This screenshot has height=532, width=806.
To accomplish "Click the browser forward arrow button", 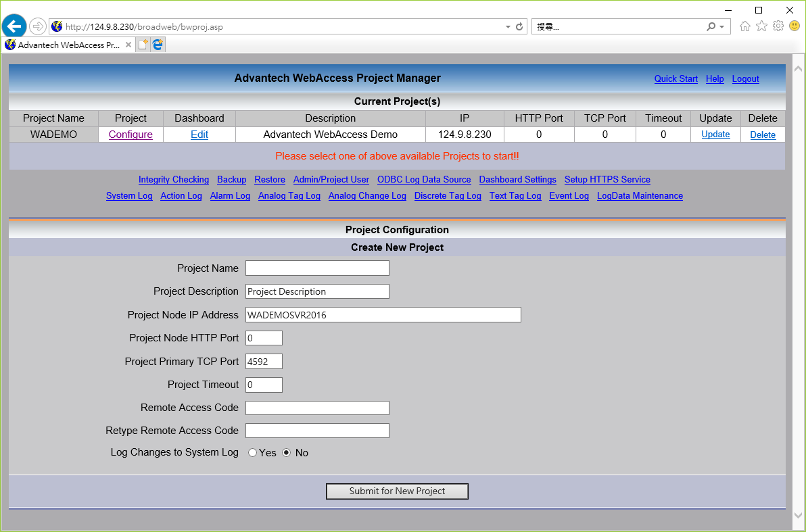I will coord(37,26).
